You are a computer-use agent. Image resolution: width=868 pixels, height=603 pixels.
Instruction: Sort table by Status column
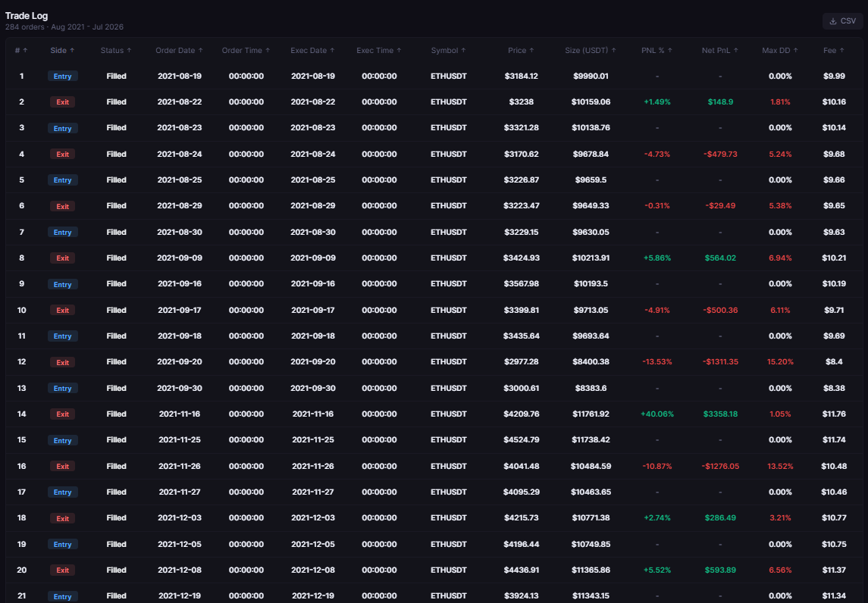(x=116, y=50)
